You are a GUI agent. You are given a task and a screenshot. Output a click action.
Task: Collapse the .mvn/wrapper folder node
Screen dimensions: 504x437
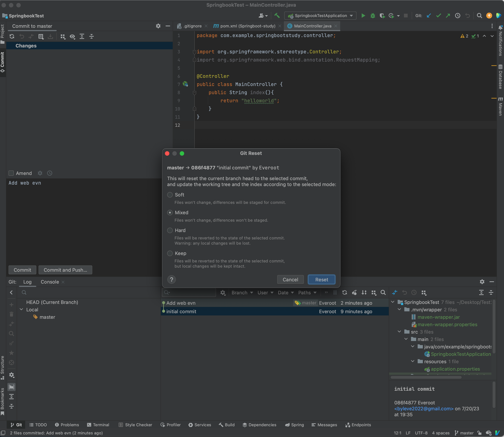399,309
